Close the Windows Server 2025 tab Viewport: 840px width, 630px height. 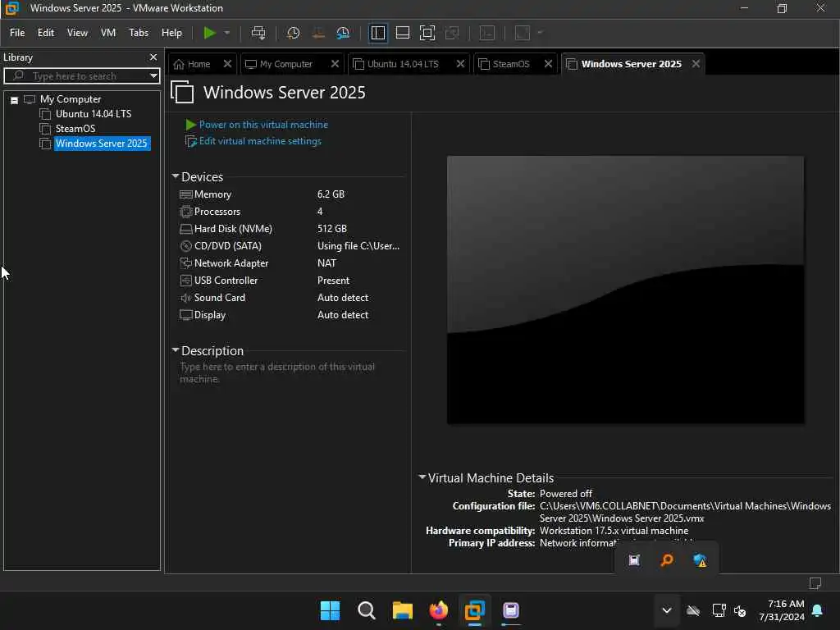(696, 64)
